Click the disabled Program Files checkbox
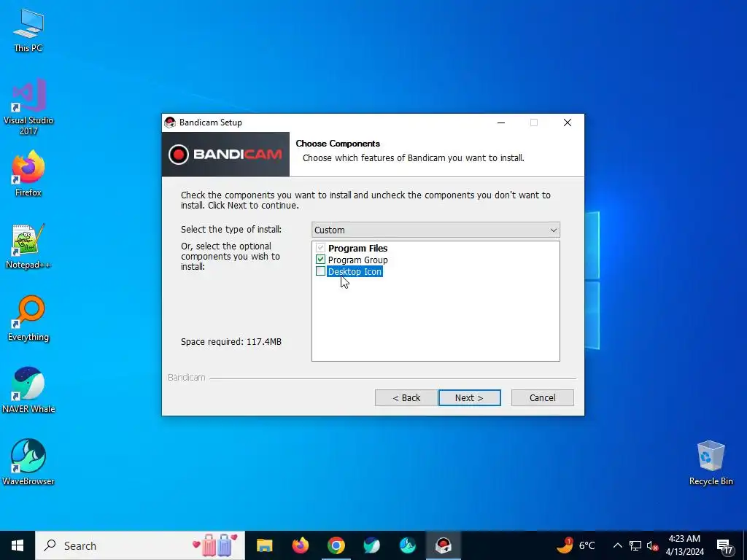 (321, 248)
